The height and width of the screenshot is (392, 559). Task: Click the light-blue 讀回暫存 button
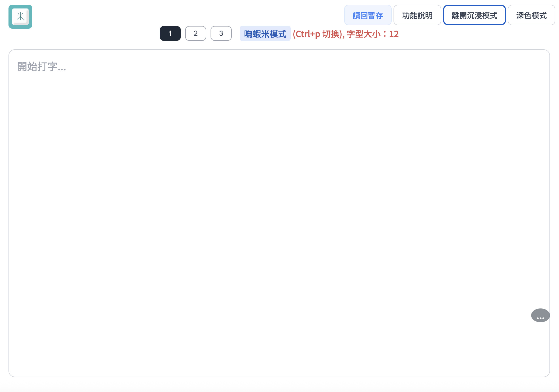[368, 15]
